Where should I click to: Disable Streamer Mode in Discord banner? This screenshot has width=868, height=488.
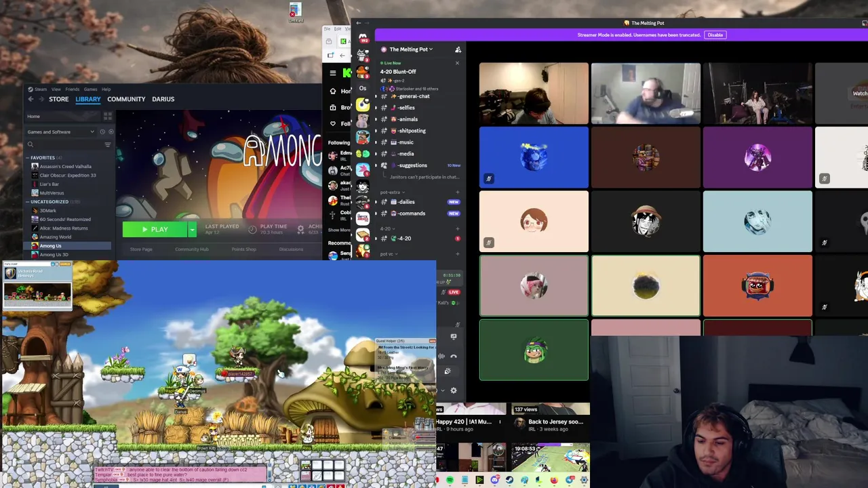715,35
